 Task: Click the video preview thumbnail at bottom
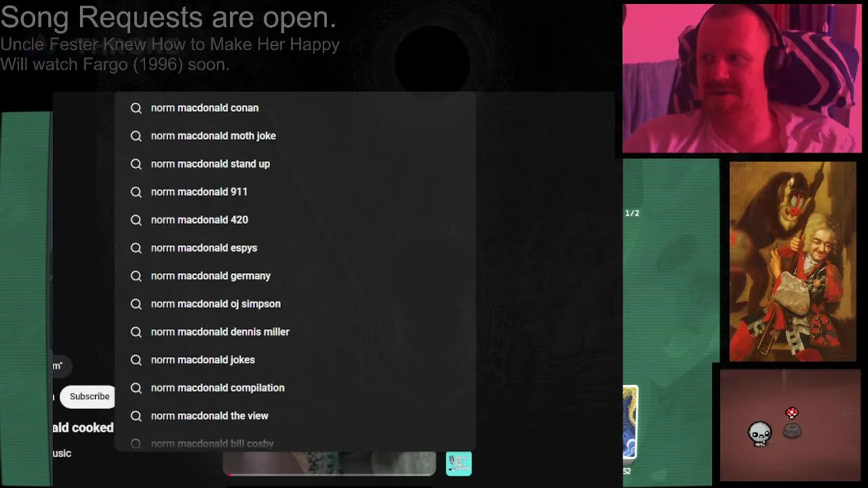point(330,464)
